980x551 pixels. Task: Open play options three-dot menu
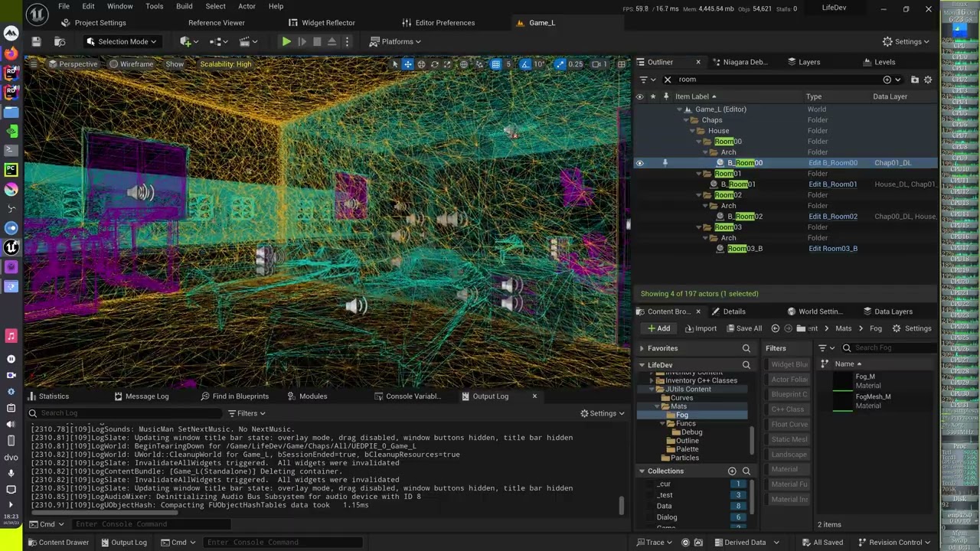(x=347, y=41)
